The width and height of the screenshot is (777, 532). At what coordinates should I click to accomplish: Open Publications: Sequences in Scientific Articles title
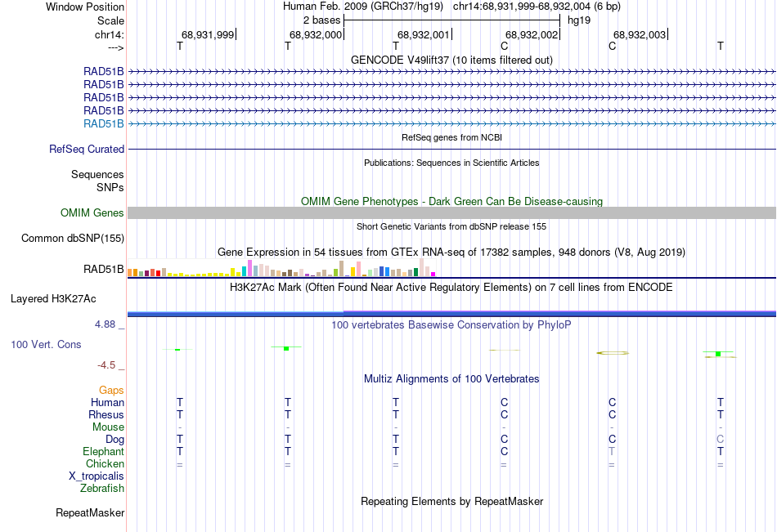point(451,163)
